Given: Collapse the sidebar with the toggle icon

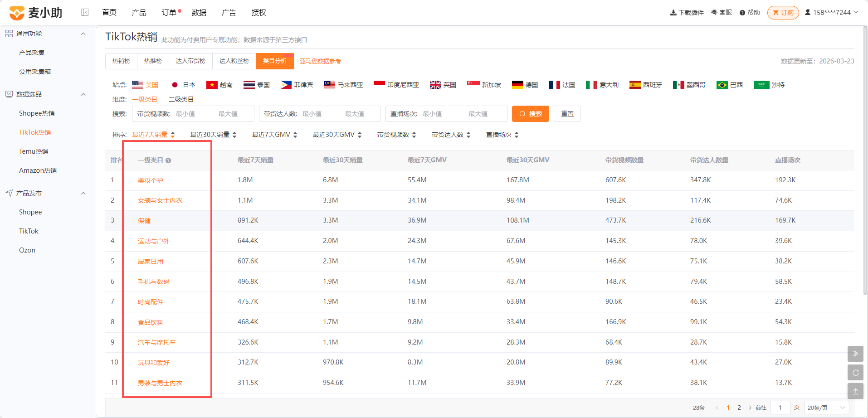Looking at the screenshot, I should 85,12.
